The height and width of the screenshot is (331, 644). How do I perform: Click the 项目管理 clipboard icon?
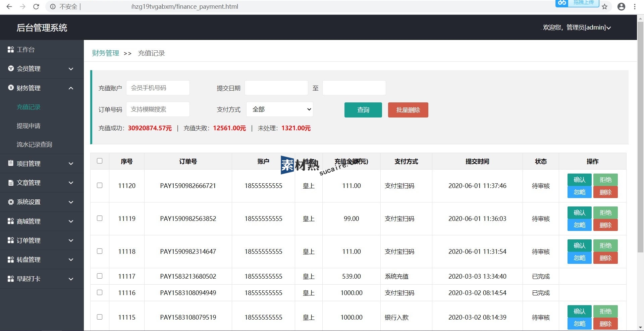pos(11,163)
